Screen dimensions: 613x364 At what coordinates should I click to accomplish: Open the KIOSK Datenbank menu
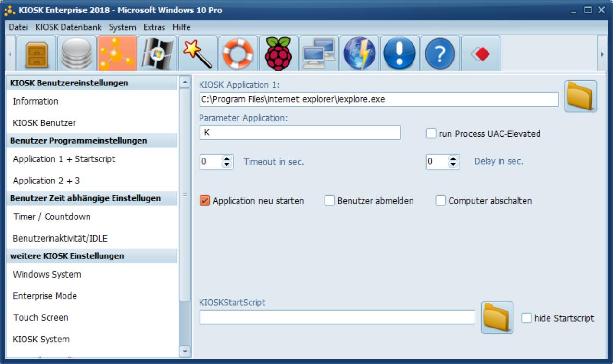pyautogui.click(x=68, y=27)
